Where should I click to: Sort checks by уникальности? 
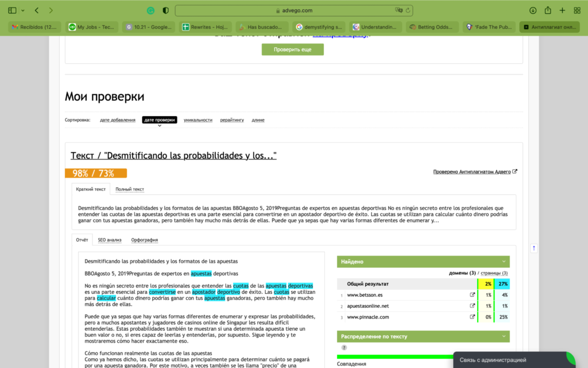pos(198,120)
